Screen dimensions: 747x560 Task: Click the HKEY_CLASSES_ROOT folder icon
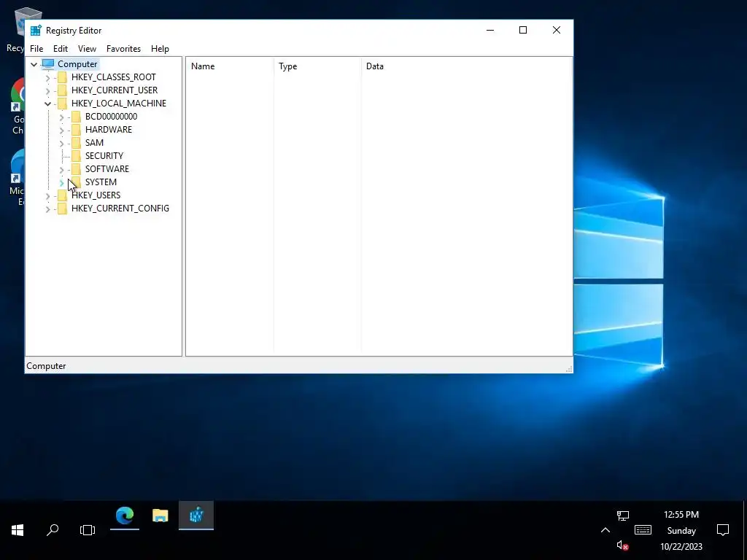(62, 77)
